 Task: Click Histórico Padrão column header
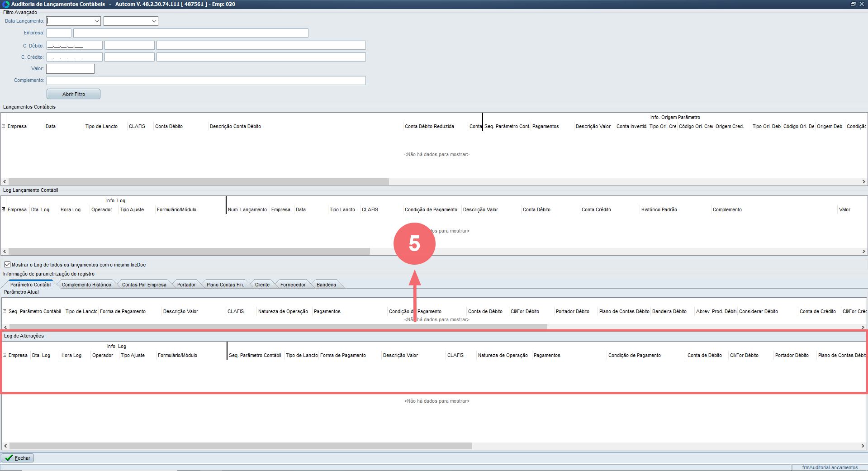pyautogui.click(x=675, y=209)
